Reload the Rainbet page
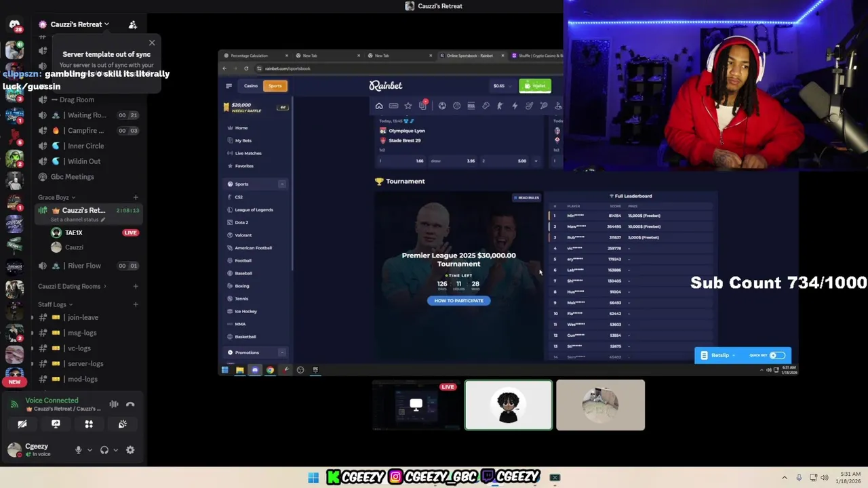 (246, 68)
